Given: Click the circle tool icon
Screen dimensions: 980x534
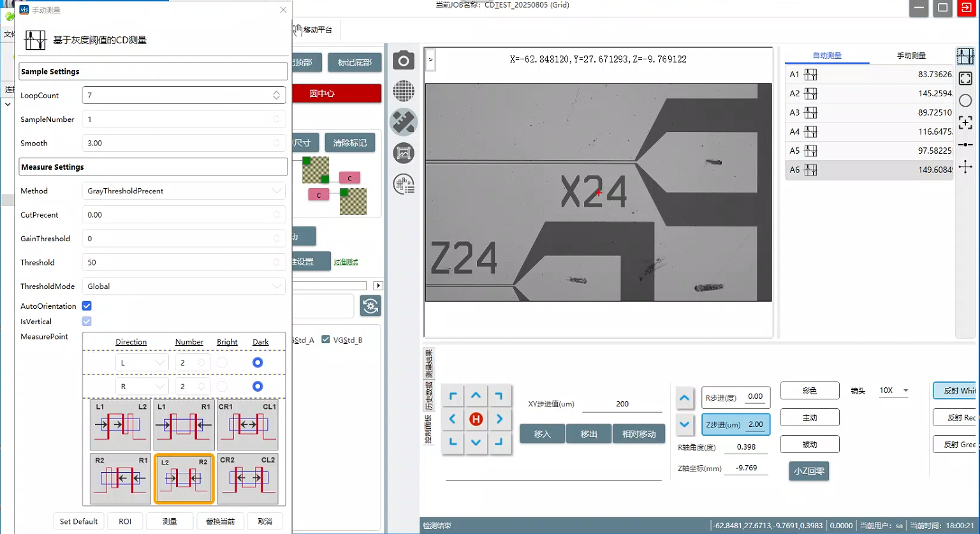Looking at the screenshot, I should point(965,101).
